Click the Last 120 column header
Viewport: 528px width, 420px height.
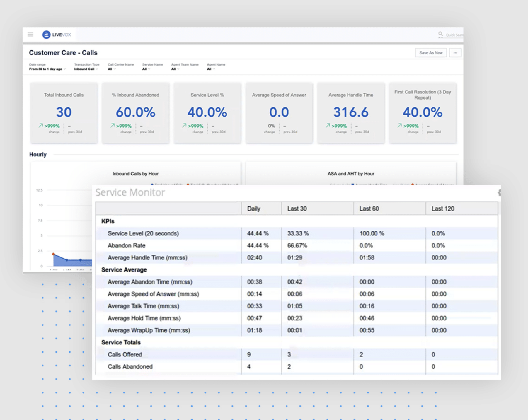[442, 209]
